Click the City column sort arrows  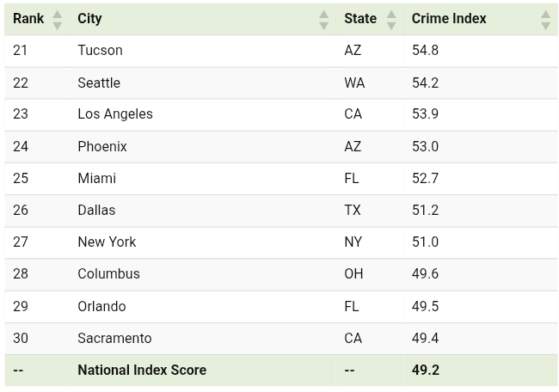323,19
